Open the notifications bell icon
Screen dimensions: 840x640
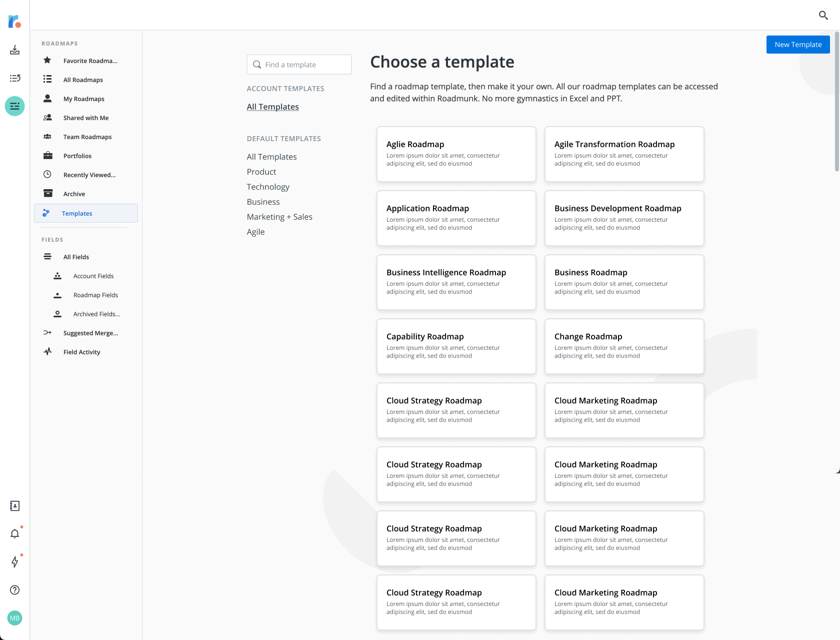pyautogui.click(x=15, y=534)
